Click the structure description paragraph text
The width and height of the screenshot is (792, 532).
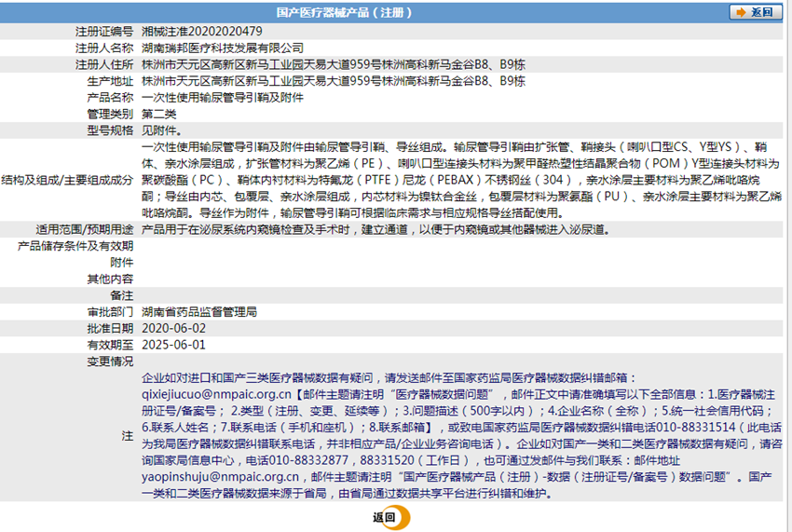[461, 180]
